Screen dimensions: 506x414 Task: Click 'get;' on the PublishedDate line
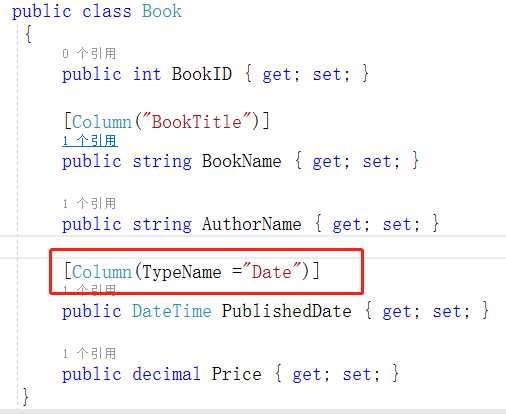pos(401,311)
